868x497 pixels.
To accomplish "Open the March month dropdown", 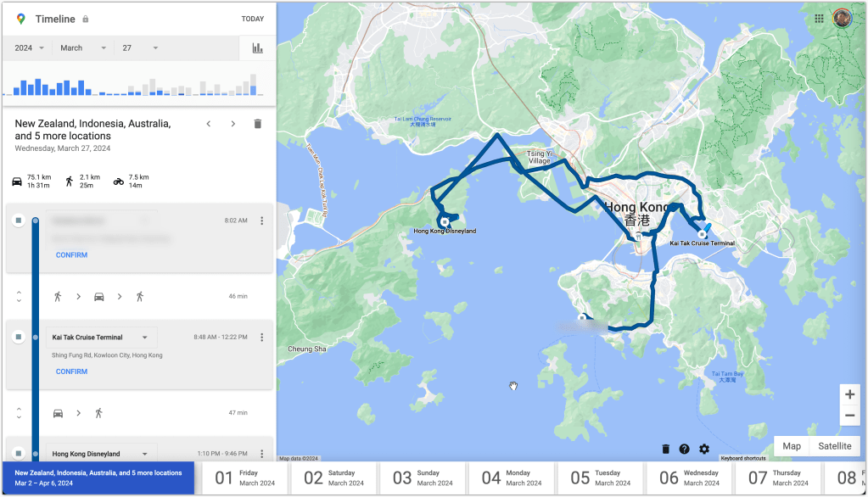I will [x=83, y=48].
